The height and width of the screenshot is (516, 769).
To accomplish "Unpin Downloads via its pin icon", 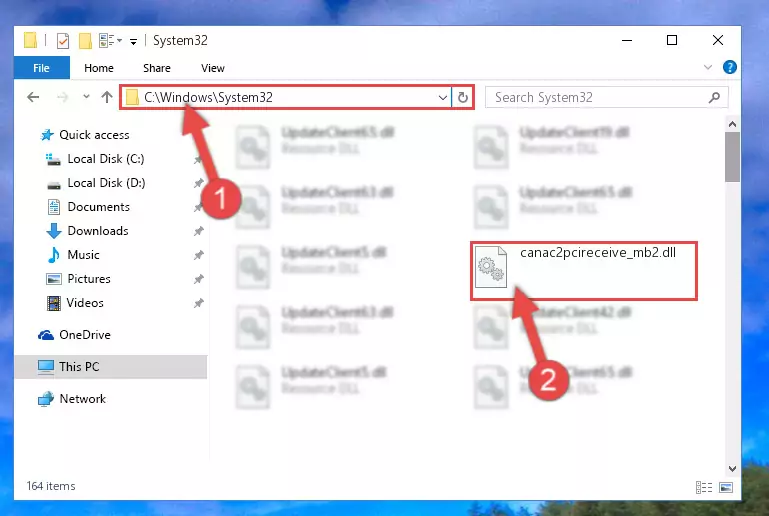I will point(198,231).
